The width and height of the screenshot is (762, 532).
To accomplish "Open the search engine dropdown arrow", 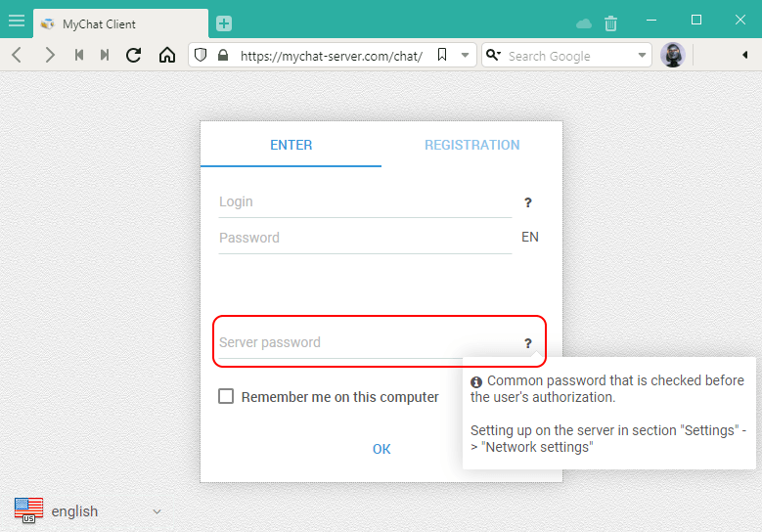I will tap(643, 56).
